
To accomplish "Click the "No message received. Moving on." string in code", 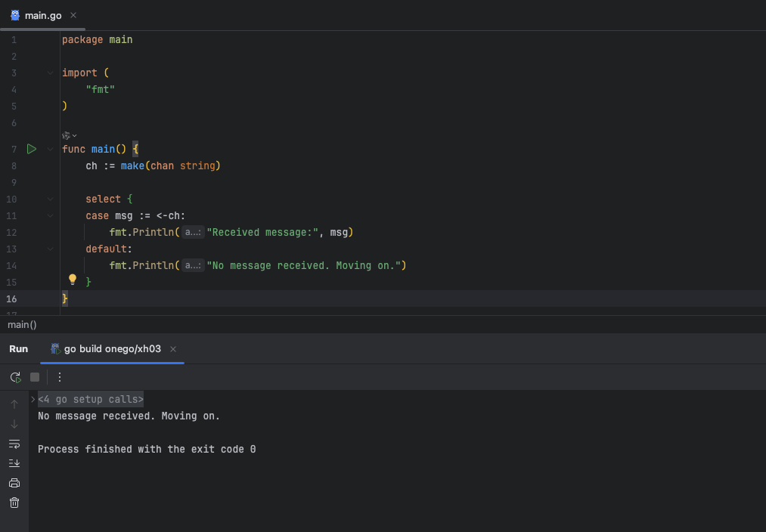I will (x=304, y=265).
